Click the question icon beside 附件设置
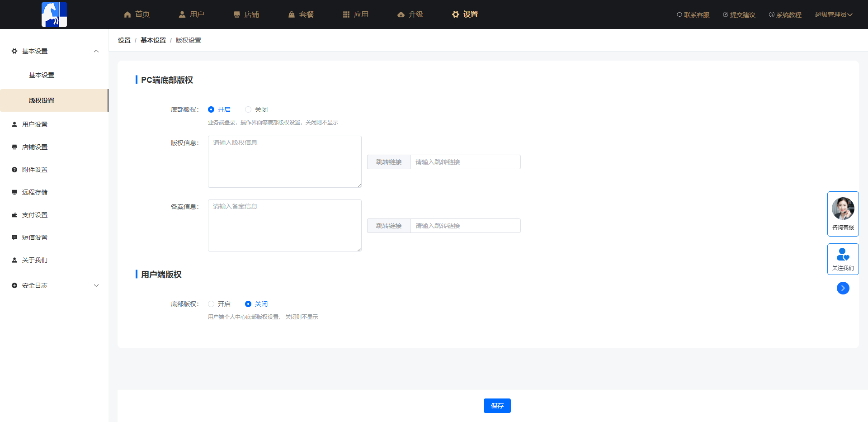 [14, 170]
